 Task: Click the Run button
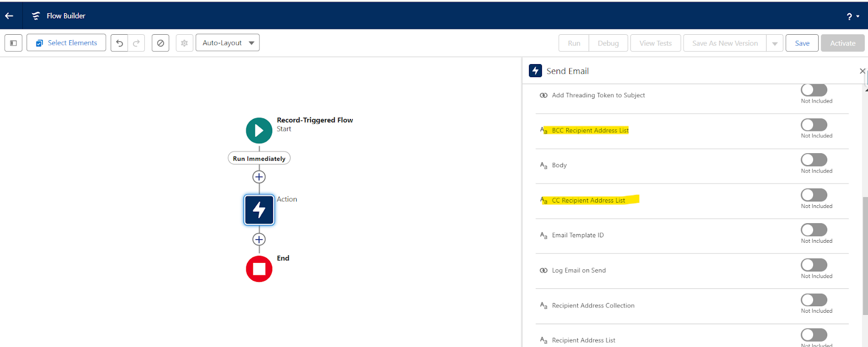(x=574, y=43)
